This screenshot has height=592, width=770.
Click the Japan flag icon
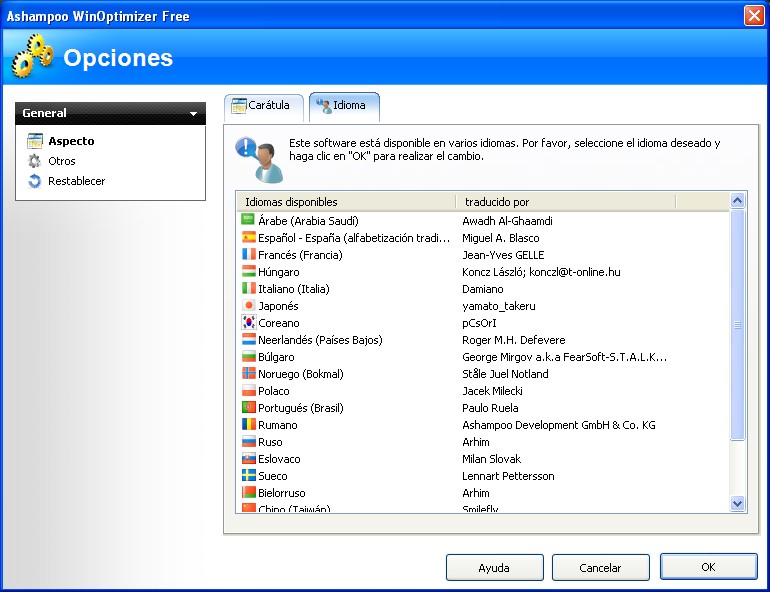point(248,305)
